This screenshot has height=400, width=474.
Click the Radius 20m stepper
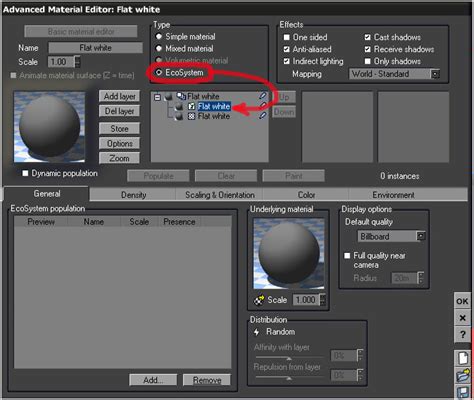[x=421, y=278]
